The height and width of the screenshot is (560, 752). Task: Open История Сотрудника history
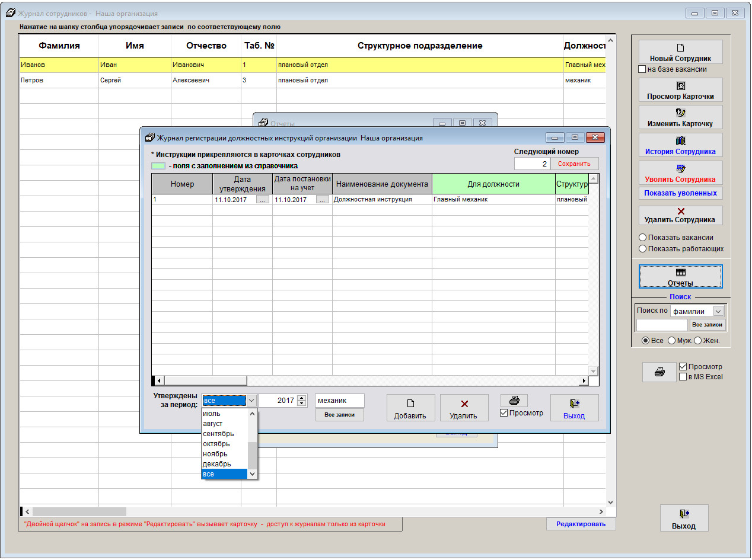point(680,145)
